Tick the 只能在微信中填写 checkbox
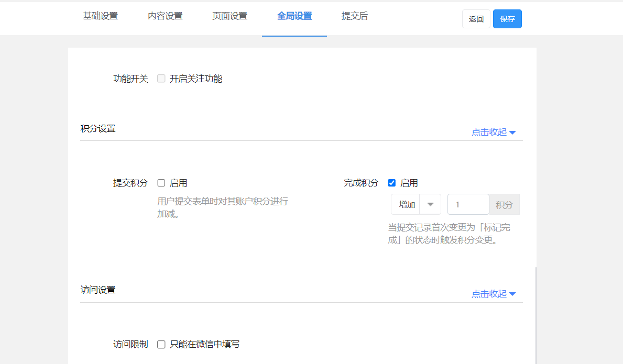623x364 pixels. (161, 344)
